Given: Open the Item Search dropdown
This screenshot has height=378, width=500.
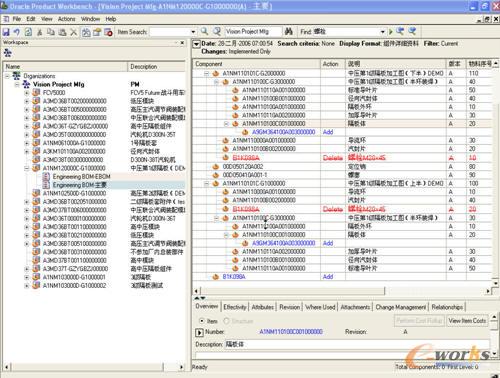Looking at the screenshot, I should click(193, 32).
